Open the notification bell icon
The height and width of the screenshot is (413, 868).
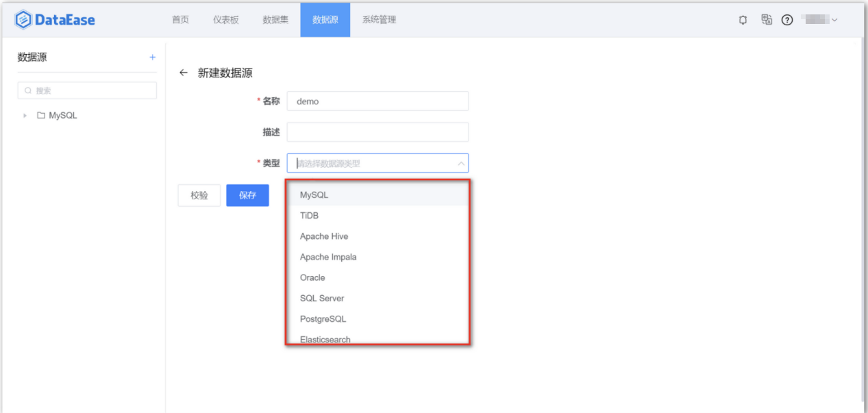click(x=742, y=19)
